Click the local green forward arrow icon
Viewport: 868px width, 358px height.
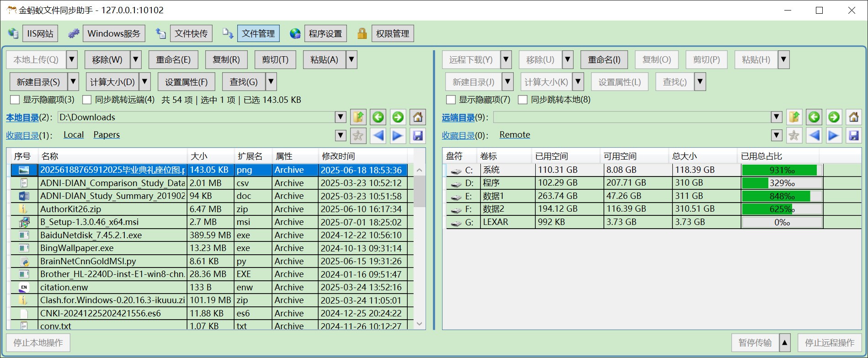point(398,118)
